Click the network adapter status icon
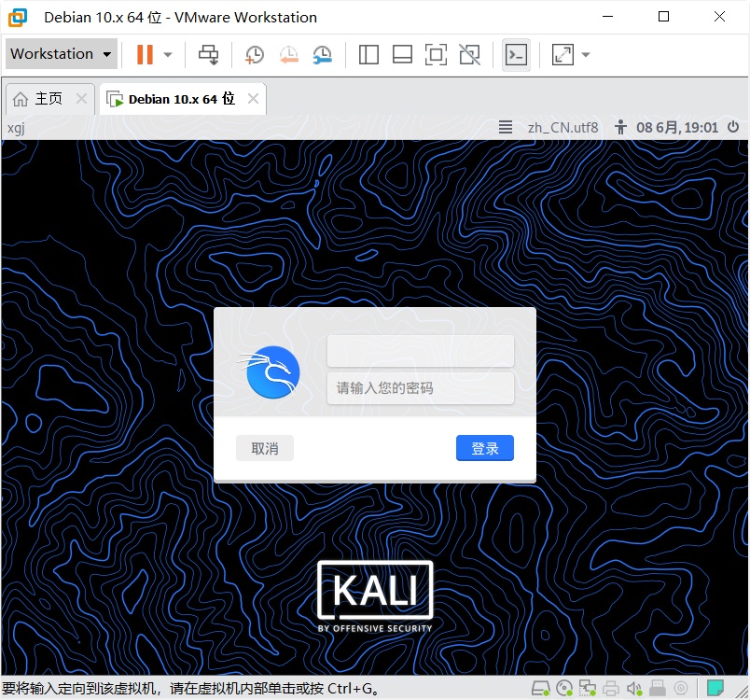 point(588,688)
